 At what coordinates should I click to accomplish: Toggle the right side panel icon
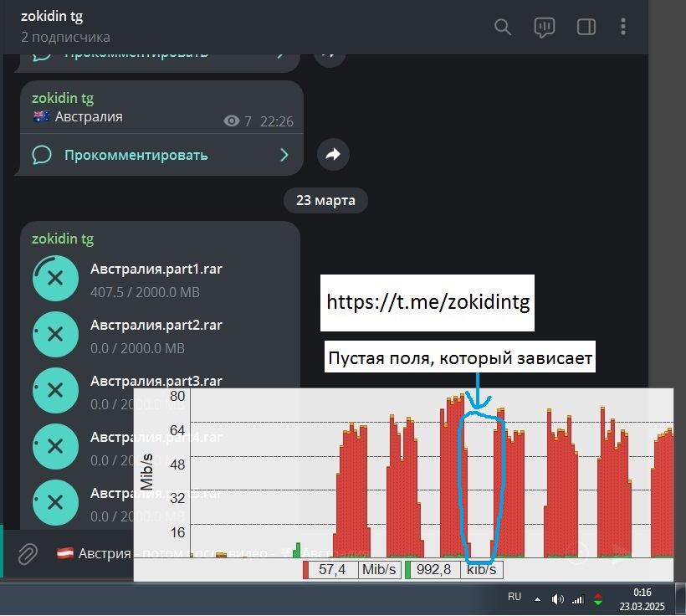[x=586, y=27]
